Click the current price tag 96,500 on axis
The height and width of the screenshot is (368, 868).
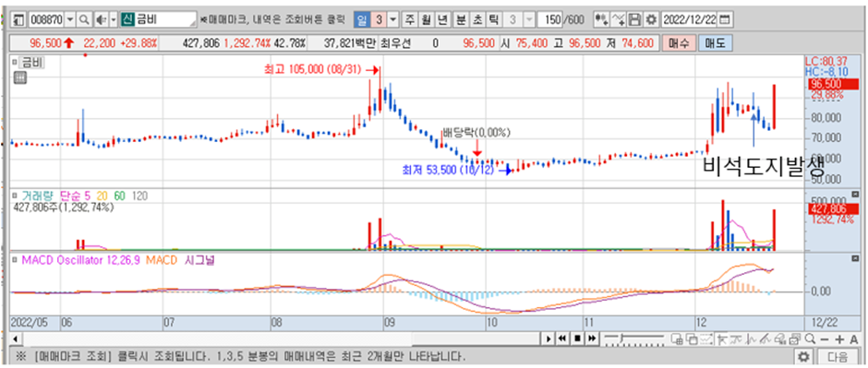833,85
